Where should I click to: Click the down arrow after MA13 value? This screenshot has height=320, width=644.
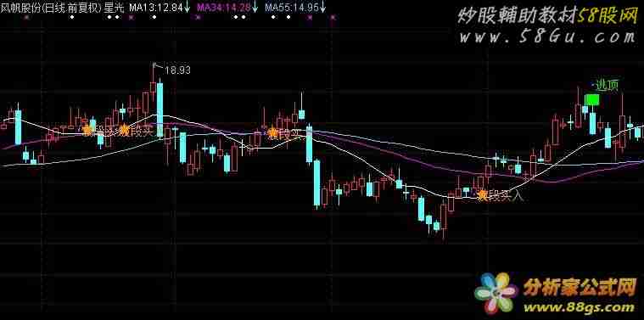[x=188, y=8]
